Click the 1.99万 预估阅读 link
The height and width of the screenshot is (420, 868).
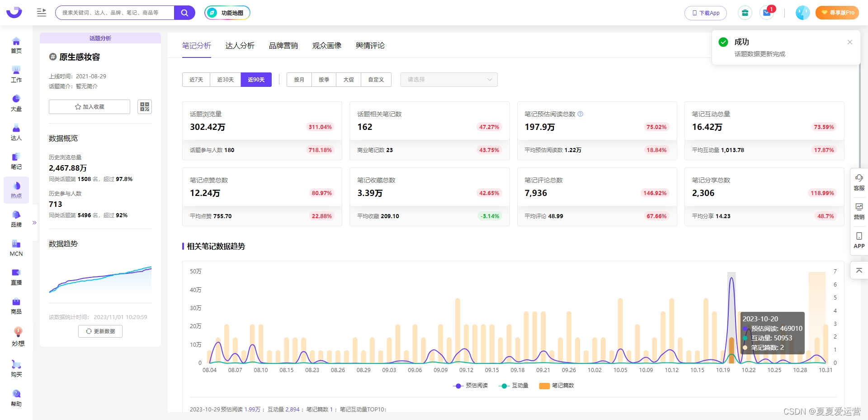252,410
